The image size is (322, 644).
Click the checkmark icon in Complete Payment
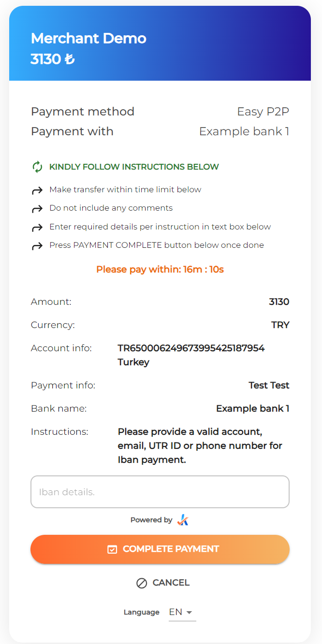pos(112,549)
